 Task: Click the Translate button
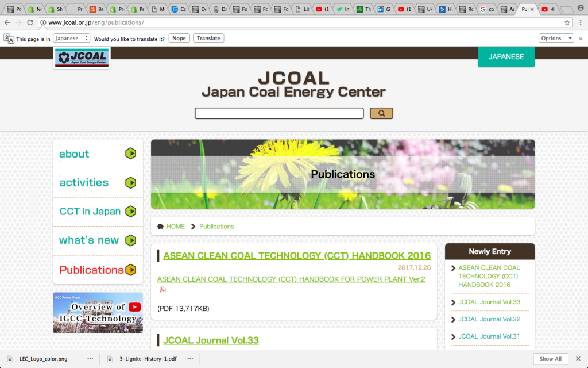(208, 38)
